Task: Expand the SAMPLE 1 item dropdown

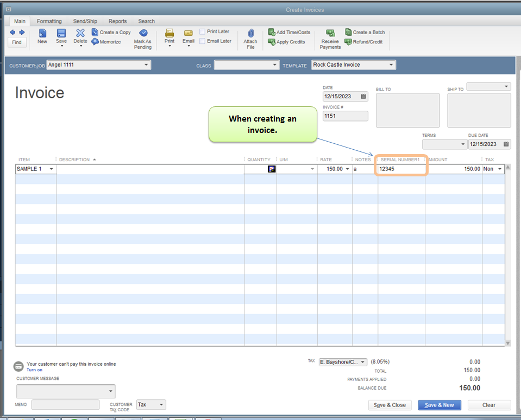Action: pyautogui.click(x=52, y=169)
